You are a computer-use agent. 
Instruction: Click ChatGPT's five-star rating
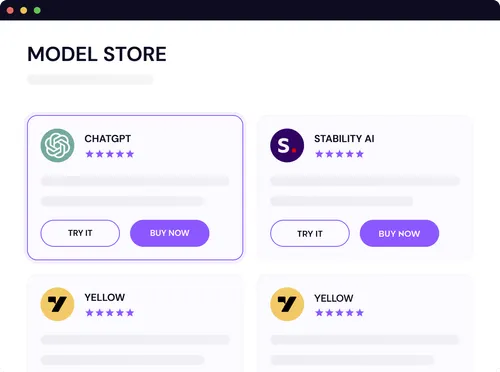pyautogui.click(x=110, y=154)
